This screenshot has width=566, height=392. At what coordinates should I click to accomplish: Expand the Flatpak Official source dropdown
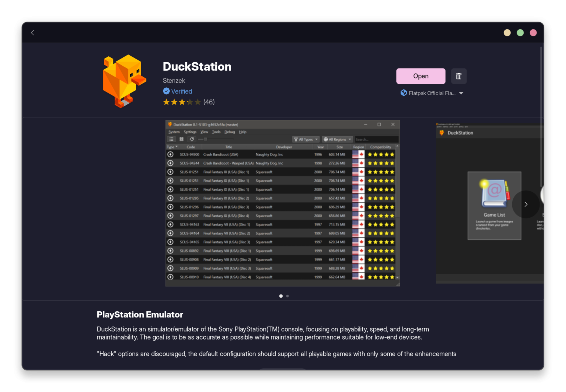pos(462,93)
